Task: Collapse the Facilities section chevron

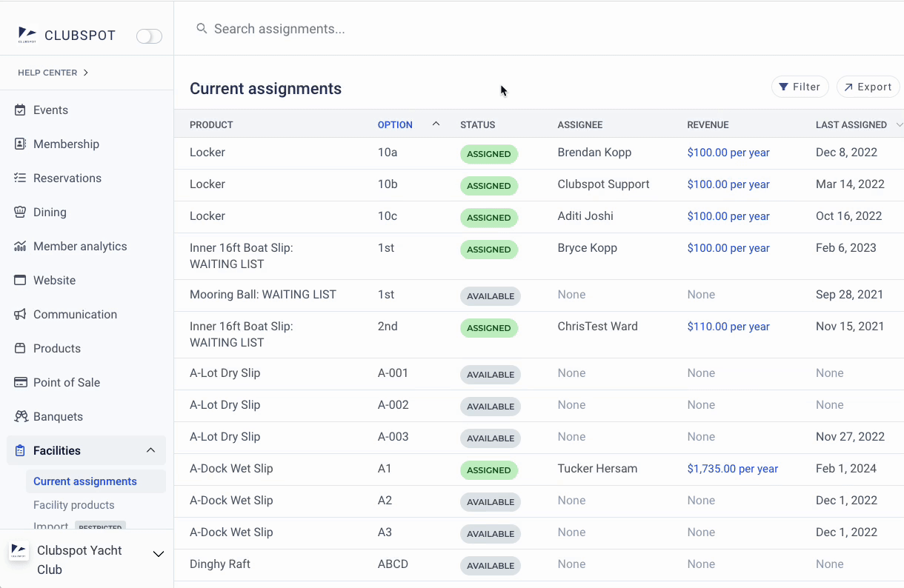Action: [150, 450]
